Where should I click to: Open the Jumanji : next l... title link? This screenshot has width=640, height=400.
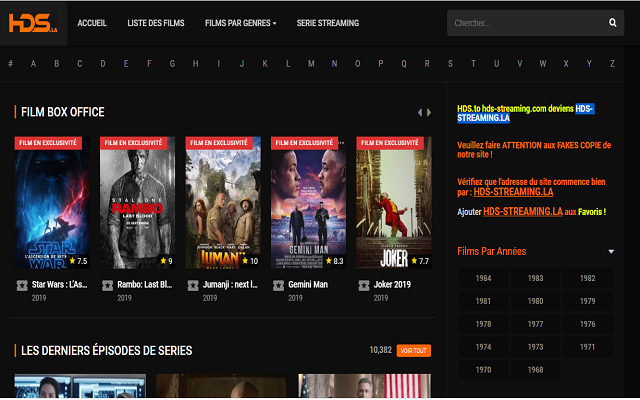(230, 284)
